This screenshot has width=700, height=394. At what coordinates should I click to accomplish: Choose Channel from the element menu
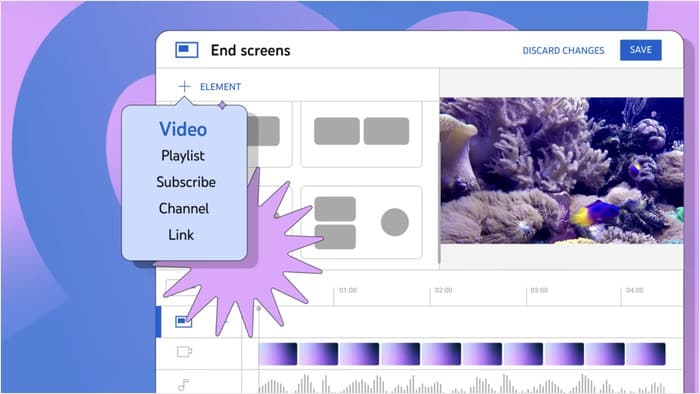pyautogui.click(x=183, y=208)
